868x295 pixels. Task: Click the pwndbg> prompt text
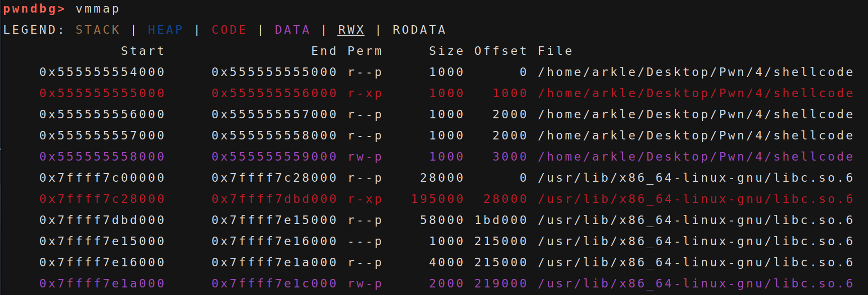pos(34,9)
